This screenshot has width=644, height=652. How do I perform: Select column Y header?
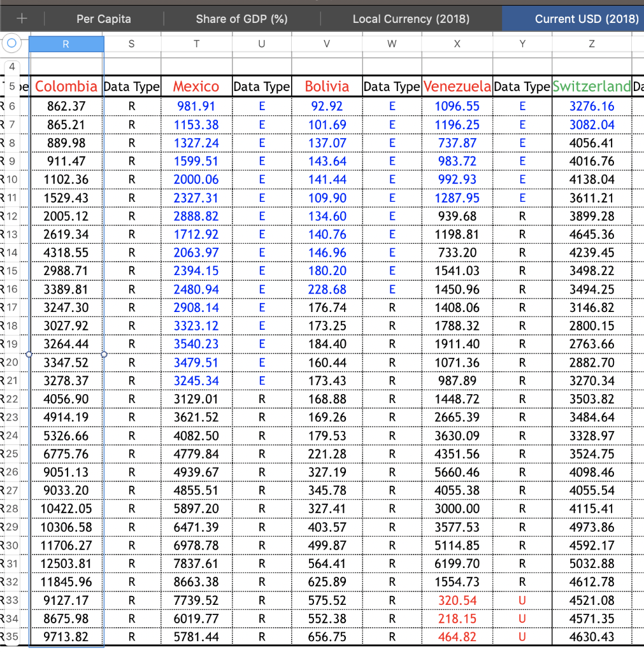[x=522, y=44]
